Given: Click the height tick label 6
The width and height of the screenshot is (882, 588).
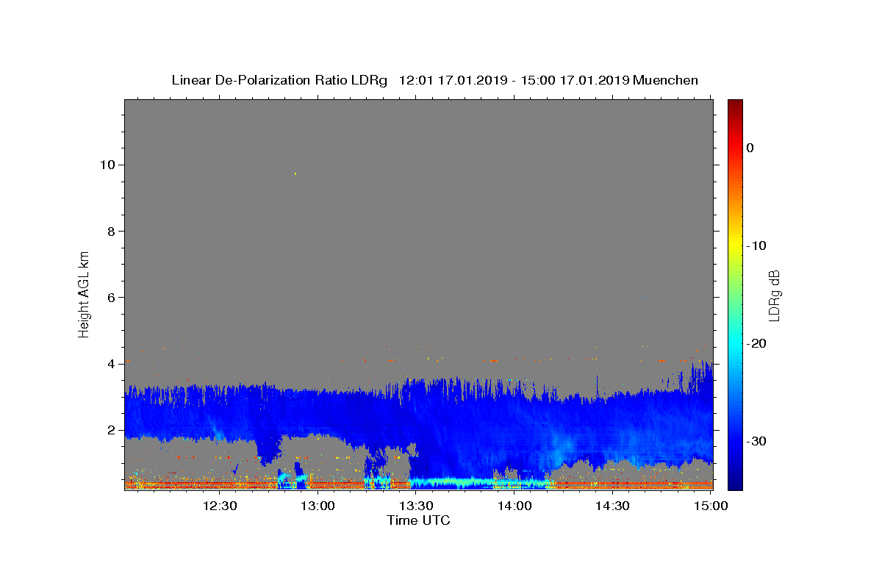Looking at the screenshot, I should 112,297.
